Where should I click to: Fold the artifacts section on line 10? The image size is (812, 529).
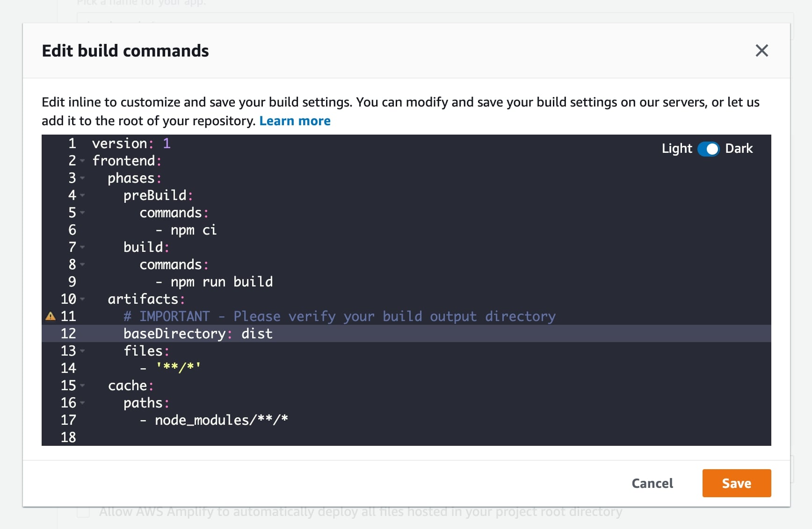pos(82,299)
